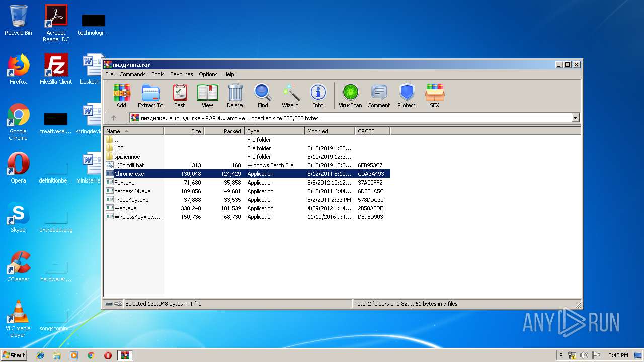Click WinRAR taskbar button
The height and width of the screenshot is (362, 644).
click(125, 355)
